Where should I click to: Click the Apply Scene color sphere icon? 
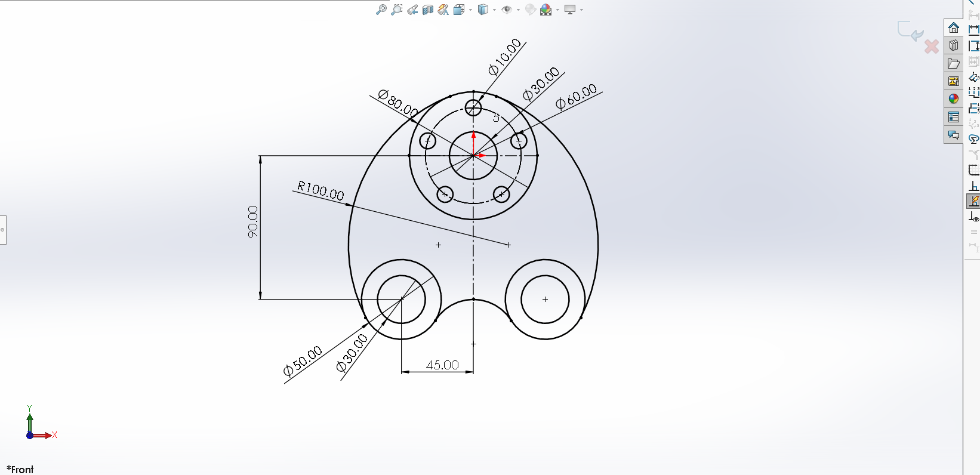click(x=546, y=10)
